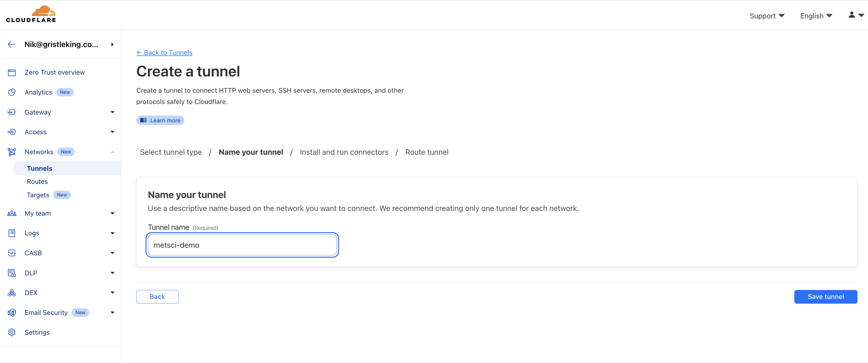The image size is (868, 363).
Task: Open Zero Trust overview via its panel icon
Action: click(12, 72)
